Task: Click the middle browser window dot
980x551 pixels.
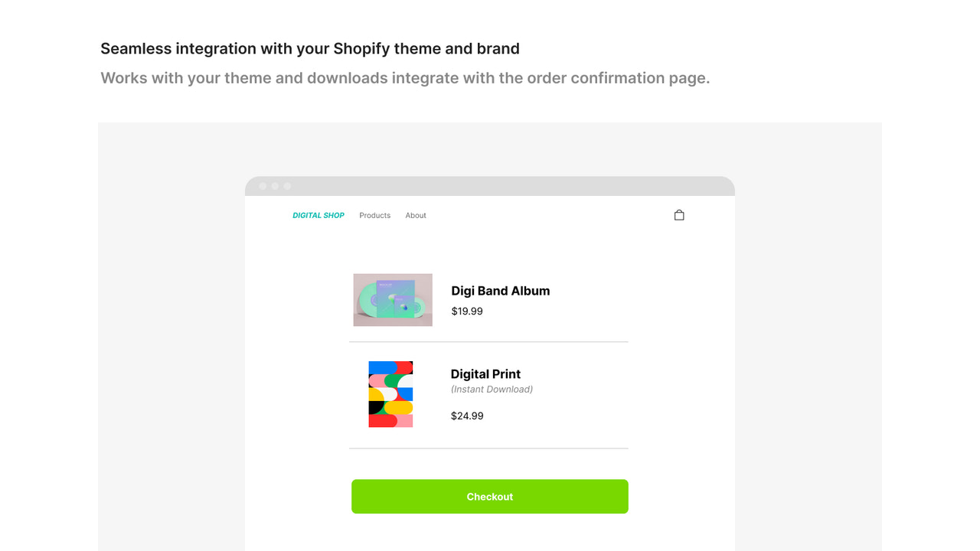Action: 274,185
